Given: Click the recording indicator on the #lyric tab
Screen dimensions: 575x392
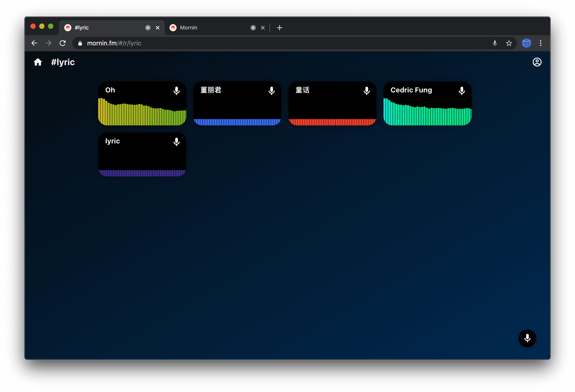Looking at the screenshot, I should (x=148, y=28).
